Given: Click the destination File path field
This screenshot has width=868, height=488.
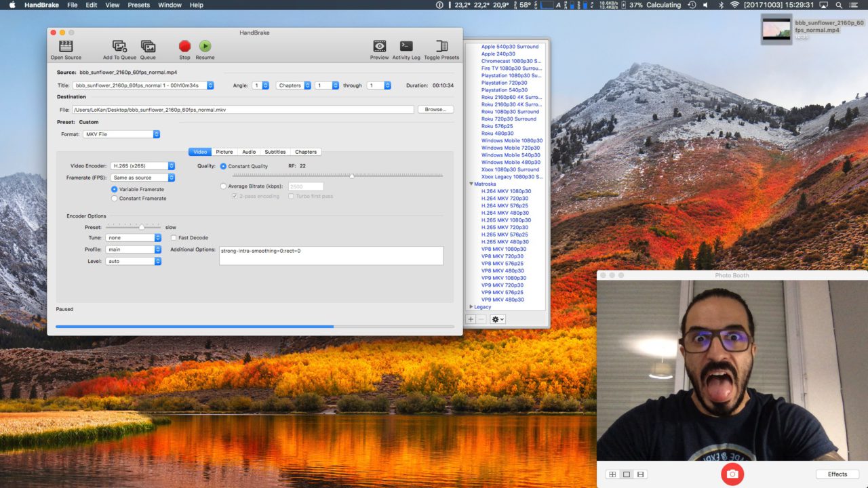Looking at the screenshot, I should click(243, 109).
